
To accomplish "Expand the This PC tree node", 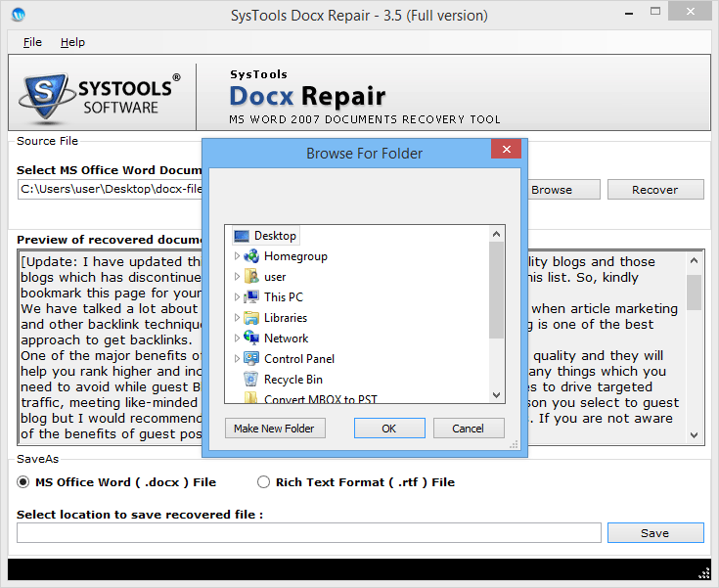I will (x=237, y=296).
